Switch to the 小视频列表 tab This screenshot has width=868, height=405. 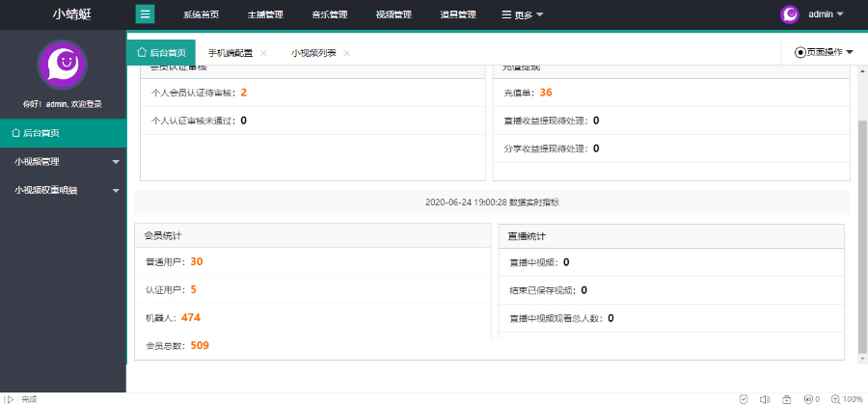(x=313, y=53)
